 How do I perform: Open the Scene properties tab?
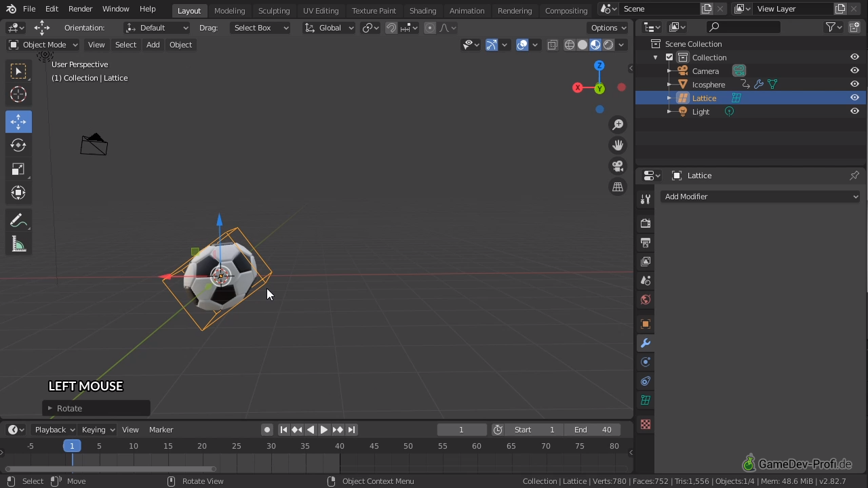pos(646,281)
